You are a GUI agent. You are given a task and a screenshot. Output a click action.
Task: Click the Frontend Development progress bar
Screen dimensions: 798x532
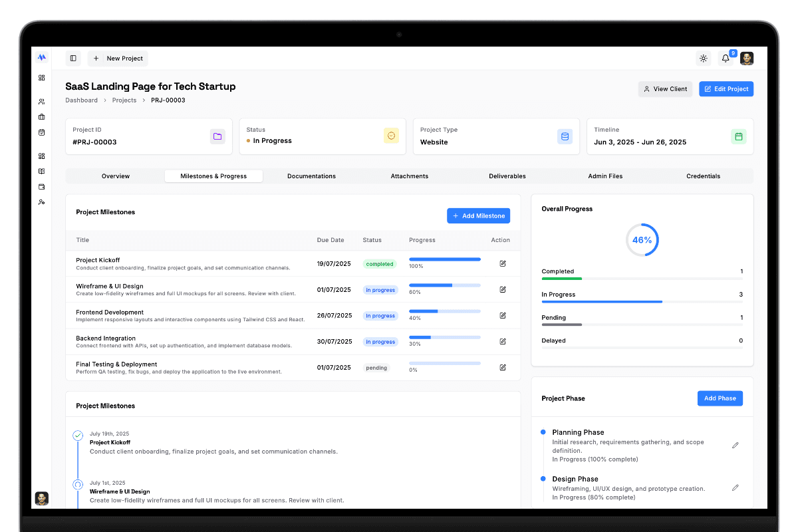tap(445, 311)
